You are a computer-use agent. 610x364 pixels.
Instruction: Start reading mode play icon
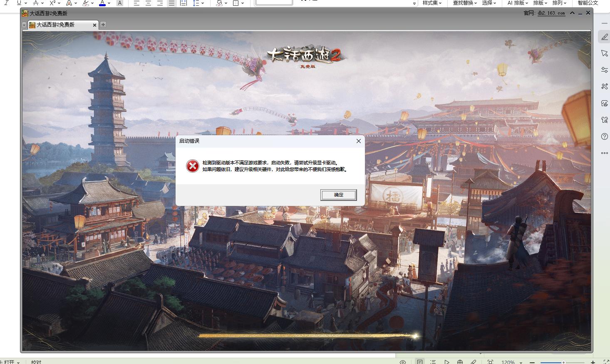click(446, 362)
